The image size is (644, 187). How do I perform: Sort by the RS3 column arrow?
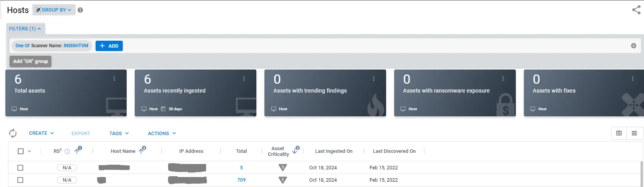tap(77, 151)
